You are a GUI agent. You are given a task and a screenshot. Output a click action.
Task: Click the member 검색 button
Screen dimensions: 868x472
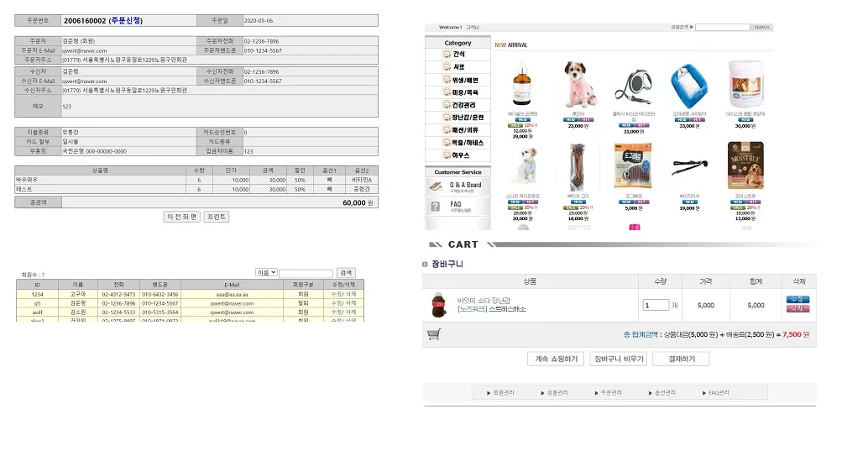(346, 273)
